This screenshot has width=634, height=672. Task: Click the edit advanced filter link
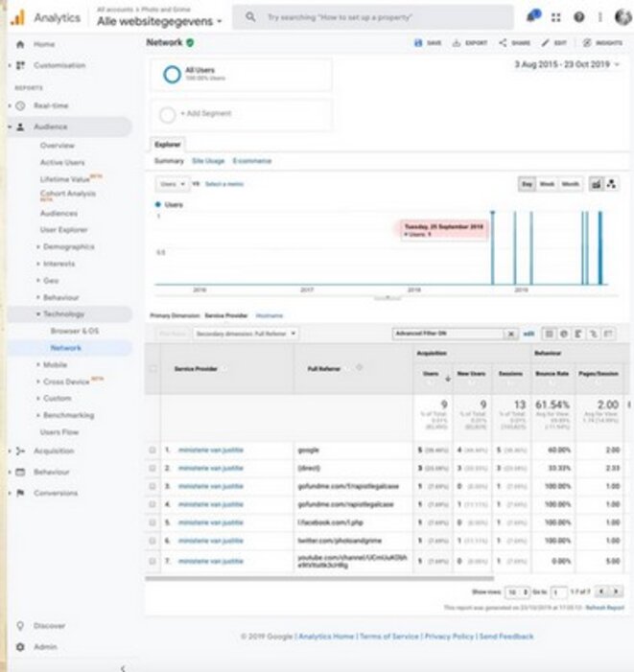[528, 334]
